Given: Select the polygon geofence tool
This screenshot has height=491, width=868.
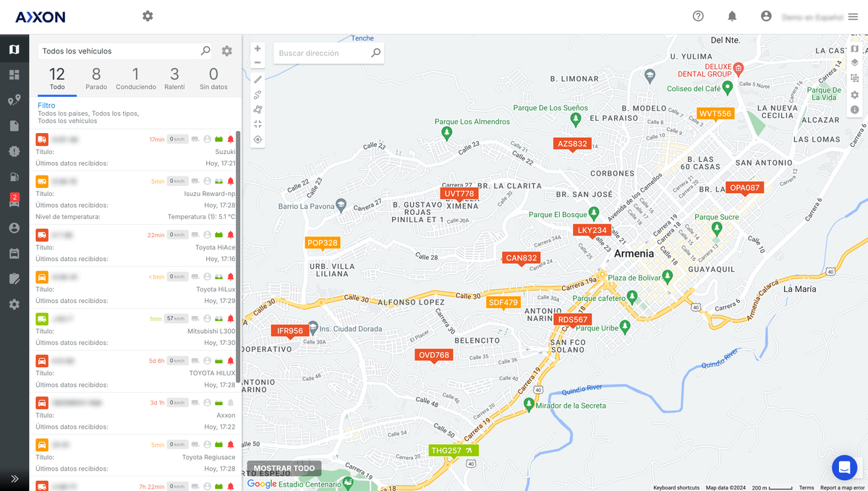Looking at the screenshot, I should (x=258, y=109).
